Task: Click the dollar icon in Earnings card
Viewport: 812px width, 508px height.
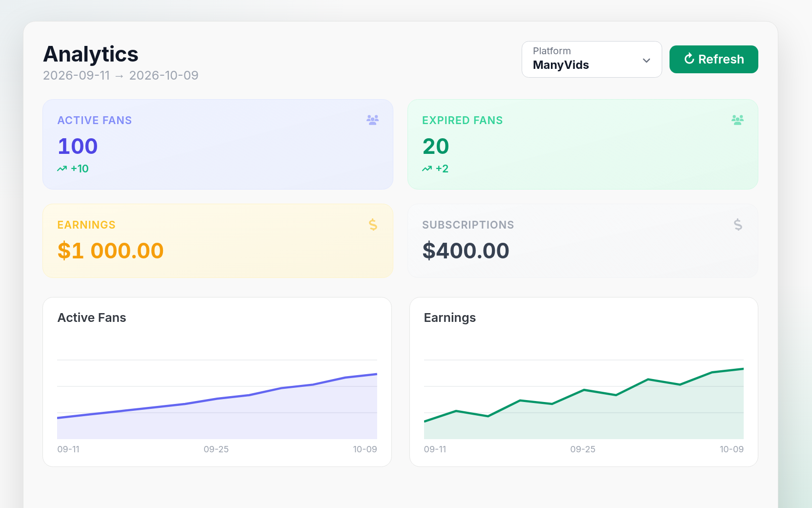Action: 373,225
